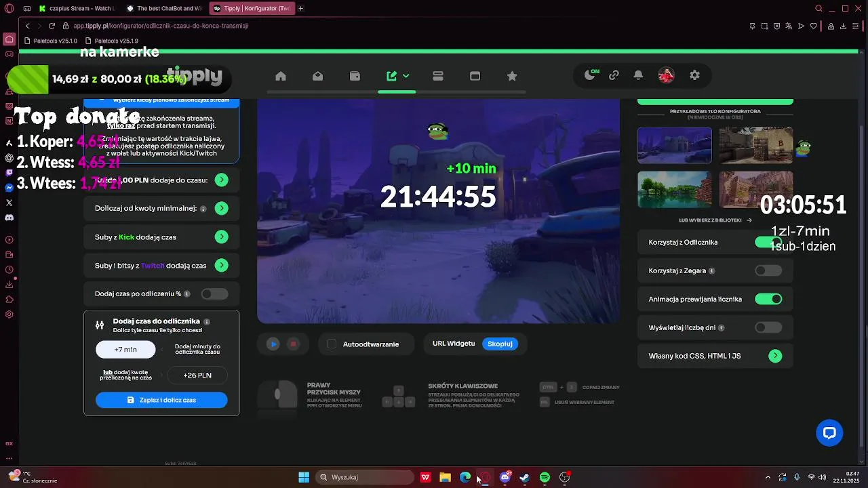Open File Explorer from the taskbar
Screen dimensions: 868x488
click(445, 477)
